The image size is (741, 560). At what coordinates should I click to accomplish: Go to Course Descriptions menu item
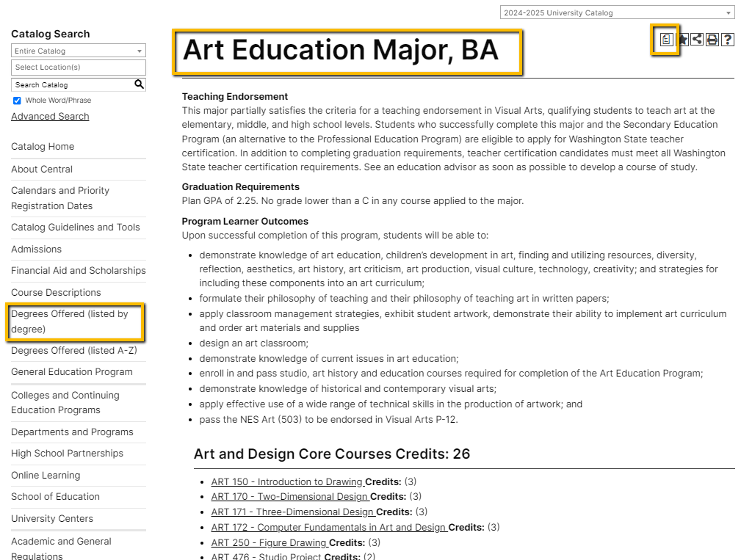(56, 293)
